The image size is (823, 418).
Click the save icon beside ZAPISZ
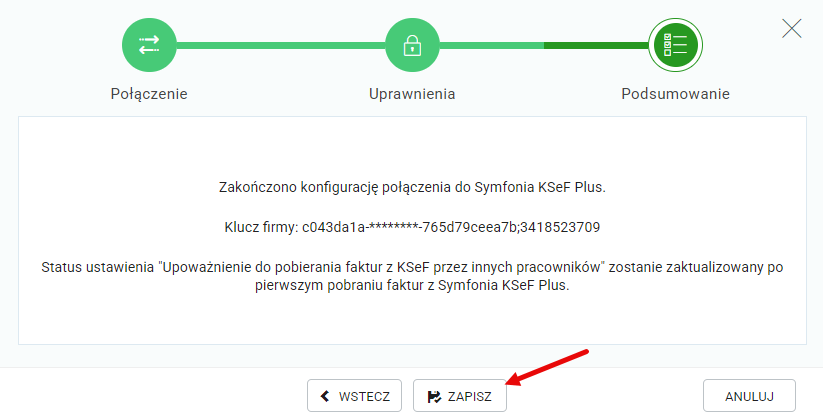(434, 396)
